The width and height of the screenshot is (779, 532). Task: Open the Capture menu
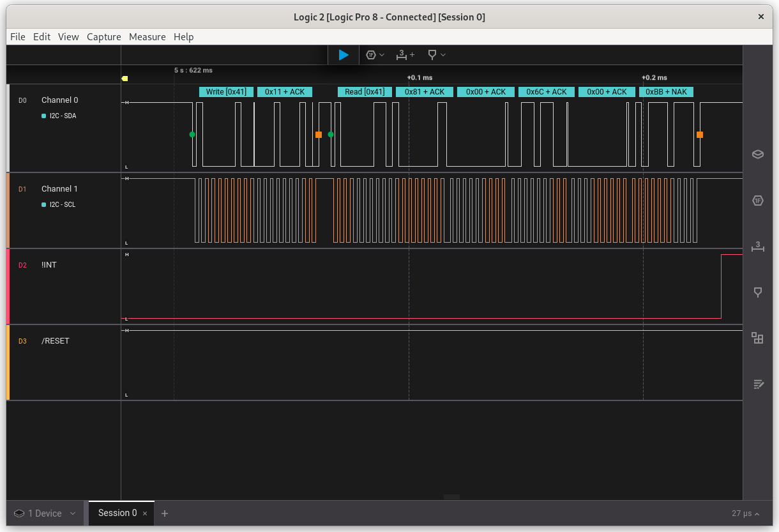point(103,37)
